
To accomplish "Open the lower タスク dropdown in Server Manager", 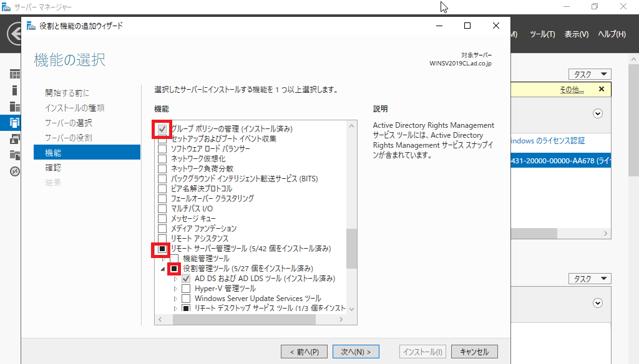I will tap(590, 279).
